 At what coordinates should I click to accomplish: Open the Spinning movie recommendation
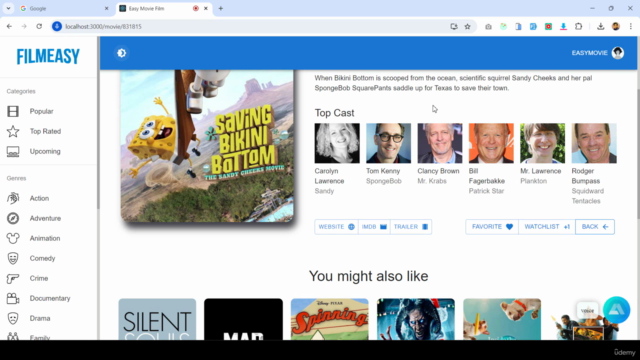coord(329,319)
